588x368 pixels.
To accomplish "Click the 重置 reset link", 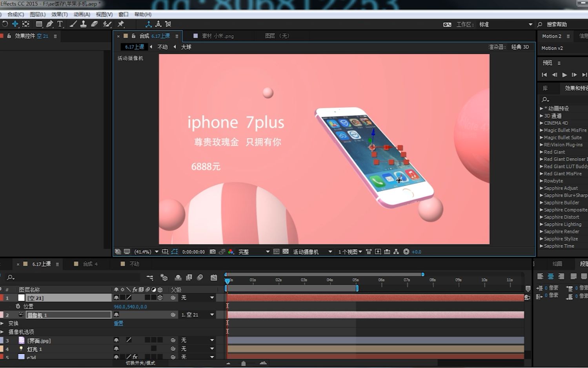I will tap(118, 323).
